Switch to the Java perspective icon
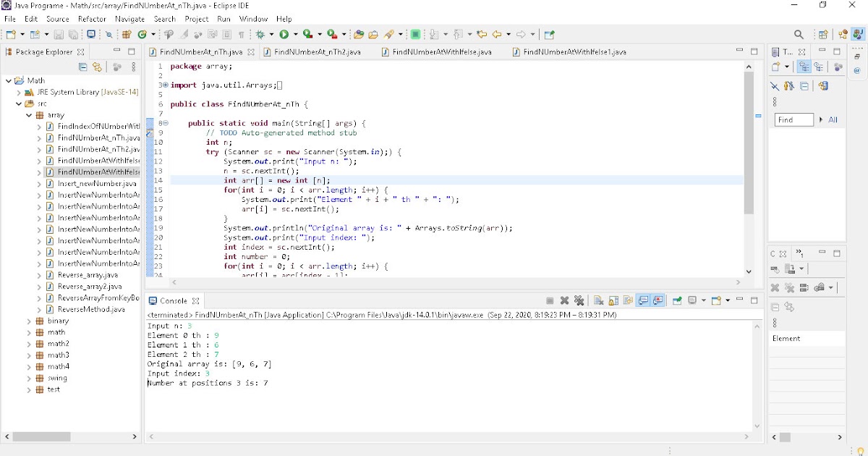This screenshot has height=456, width=868. pyautogui.click(x=859, y=33)
